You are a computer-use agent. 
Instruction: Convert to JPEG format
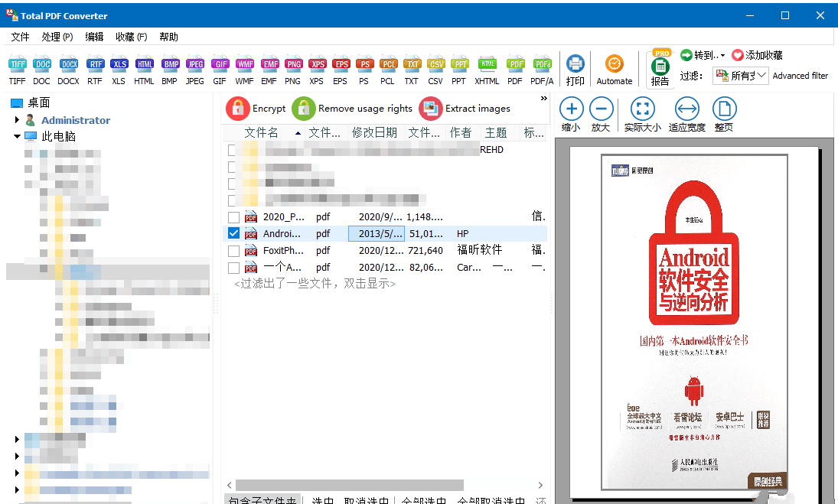[x=194, y=70]
